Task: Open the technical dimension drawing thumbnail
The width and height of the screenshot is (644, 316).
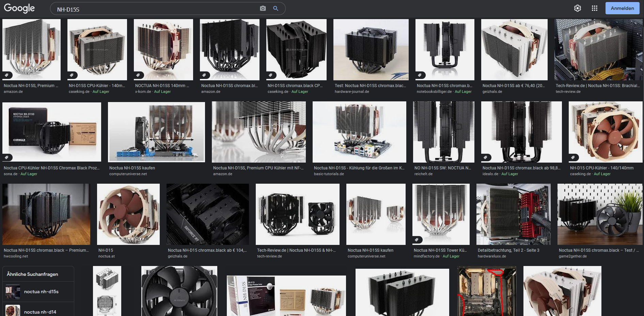Action: tap(107, 291)
